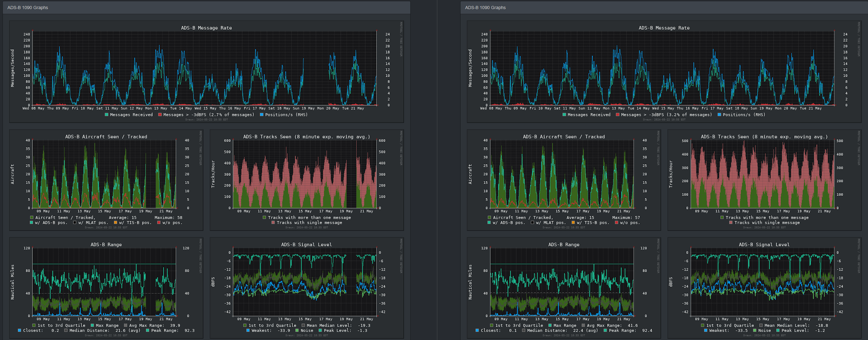
Task: Click red swatch beside '3.2% of messages'
Action: [x=617, y=114]
